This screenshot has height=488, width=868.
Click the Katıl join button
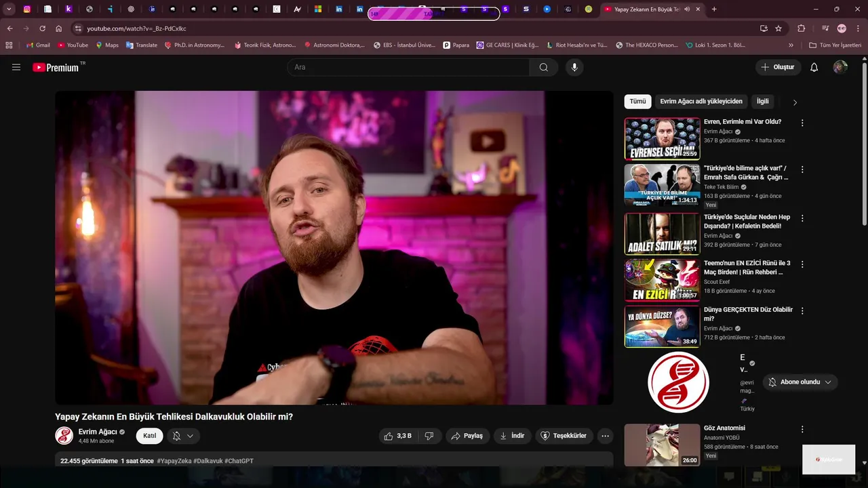click(149, 436)
